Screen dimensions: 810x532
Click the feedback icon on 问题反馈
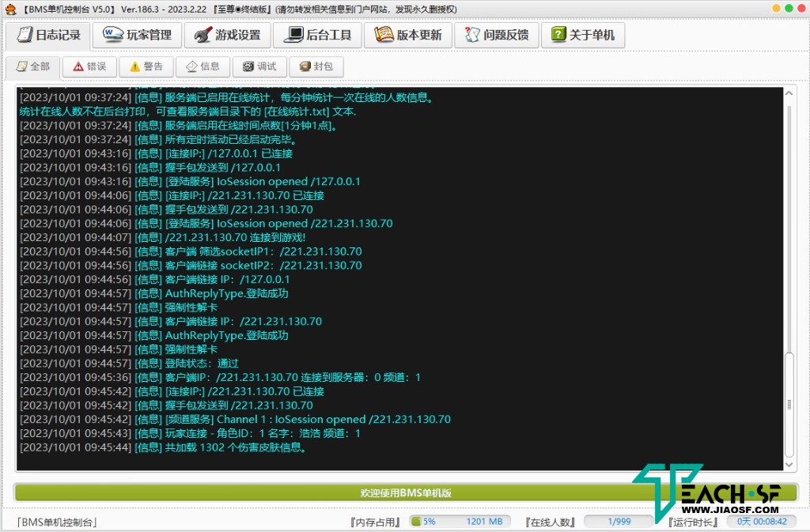click(472, 35)
